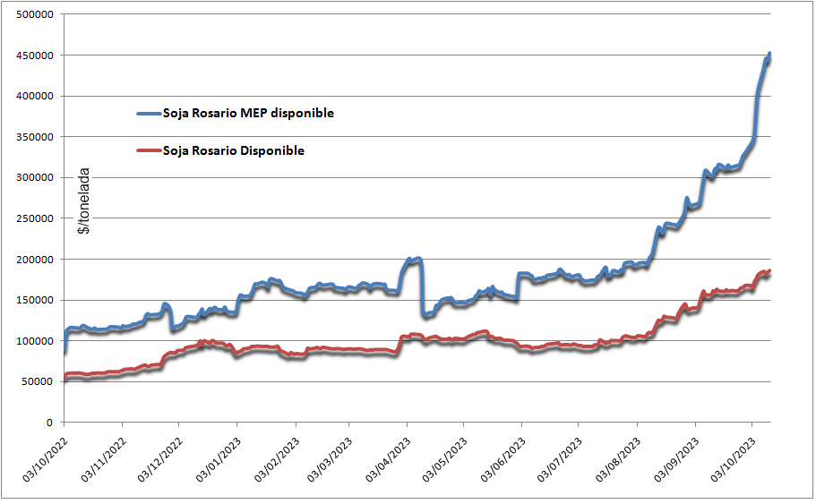Click the blue legend line marker
The height and width of the screenshot is (504, 816).
(x=148, y=114)
